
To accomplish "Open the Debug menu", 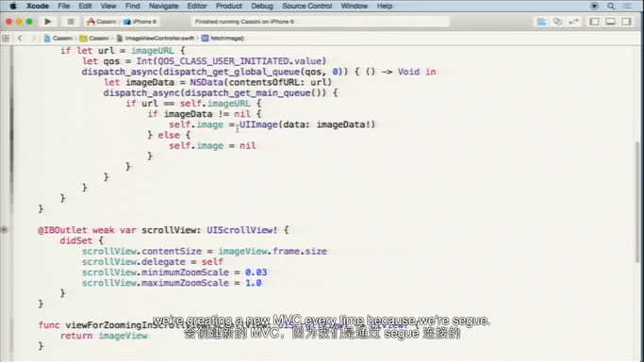I will tap(262, 6).
